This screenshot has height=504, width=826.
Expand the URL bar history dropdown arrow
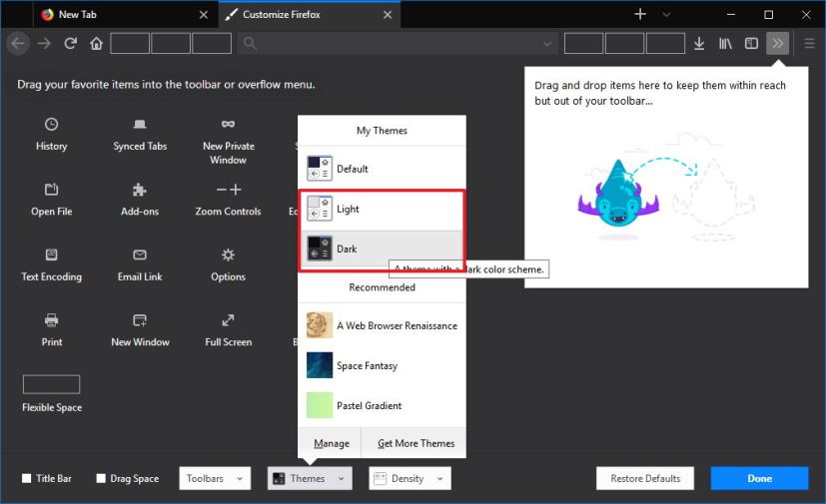547,44
